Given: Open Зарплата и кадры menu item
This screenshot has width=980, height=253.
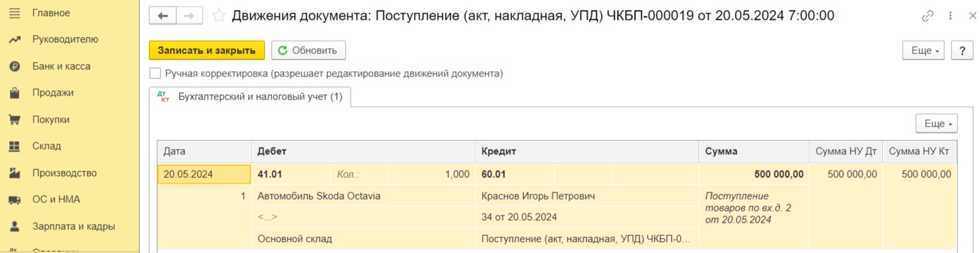Looking at the screenshot, I should pyautogui.click(x=74, y=226).
